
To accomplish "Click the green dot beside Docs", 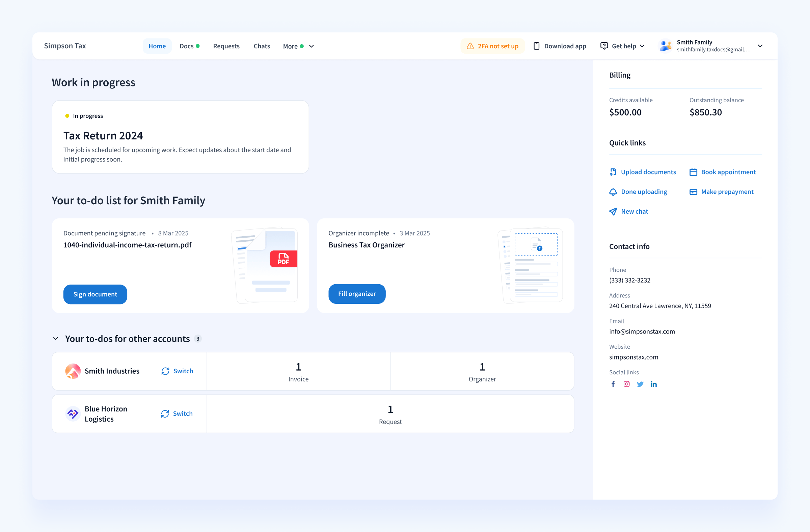I will [198, 46].
